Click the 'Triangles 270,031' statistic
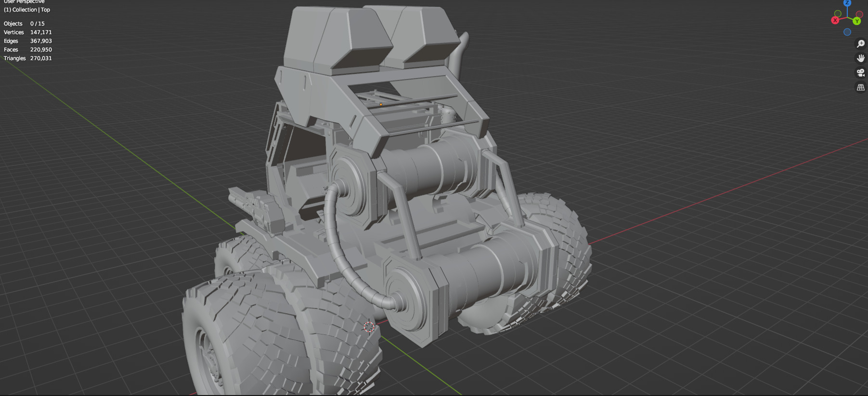Viewport: 868px width, 396px height. (28, 58)
